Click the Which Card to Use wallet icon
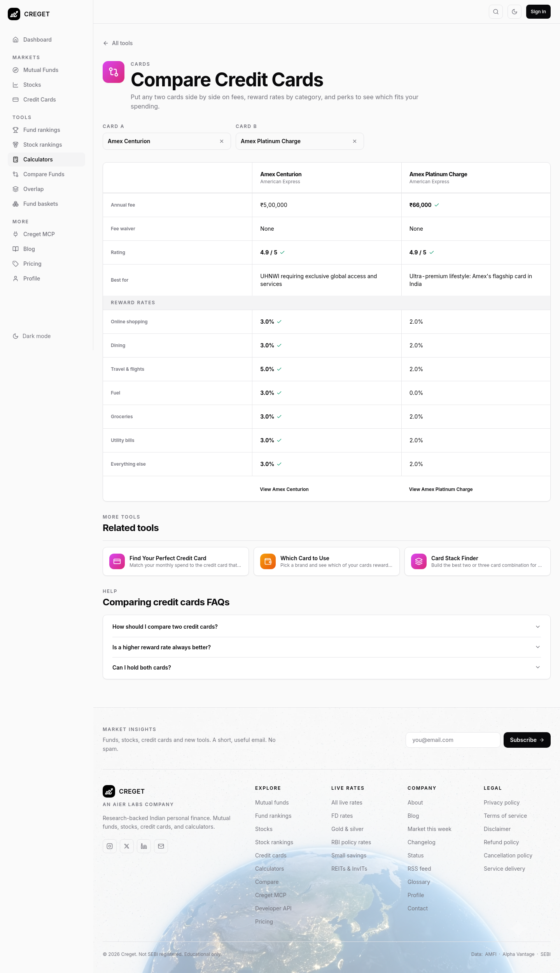Viewport: 560px width, 973px height. coord(268,561)
